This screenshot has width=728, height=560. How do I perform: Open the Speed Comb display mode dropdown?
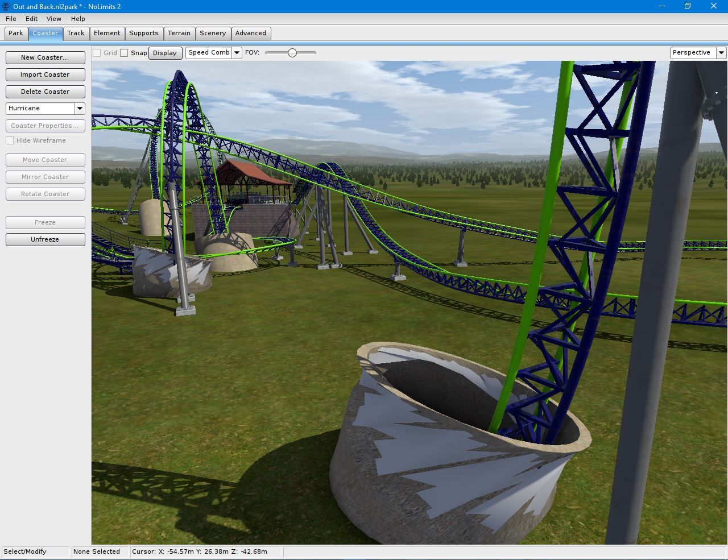coord(237,53)
